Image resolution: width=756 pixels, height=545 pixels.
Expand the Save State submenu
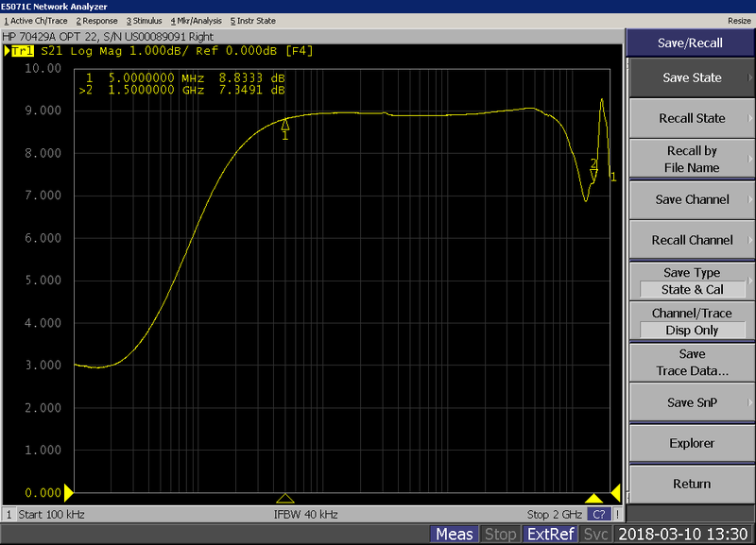pos(692,77)
